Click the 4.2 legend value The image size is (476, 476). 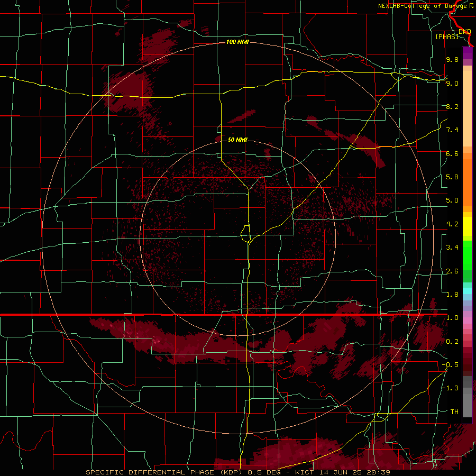[452, 224]
